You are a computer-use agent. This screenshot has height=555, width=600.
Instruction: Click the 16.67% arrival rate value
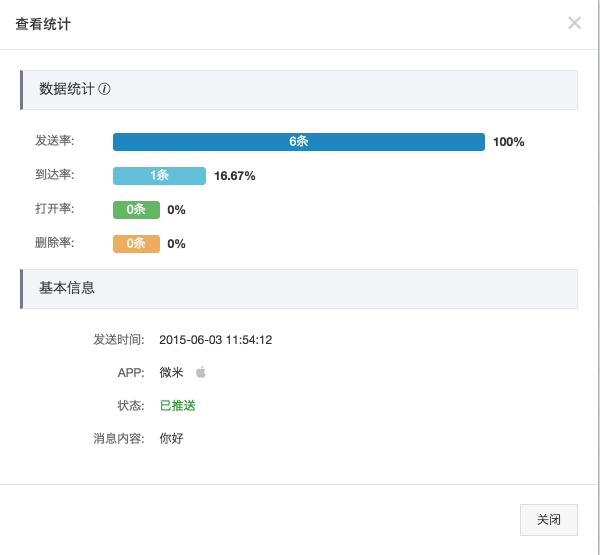point(235,176)
